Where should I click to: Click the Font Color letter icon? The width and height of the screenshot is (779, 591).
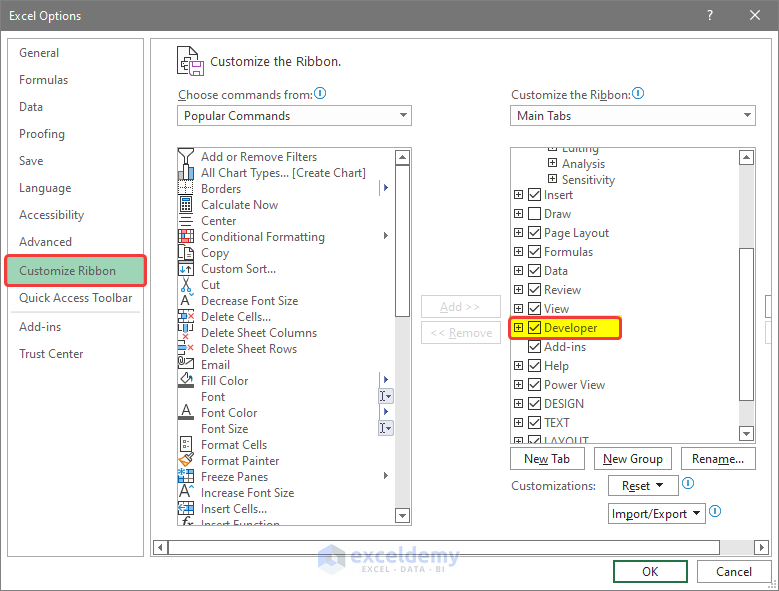186,412
